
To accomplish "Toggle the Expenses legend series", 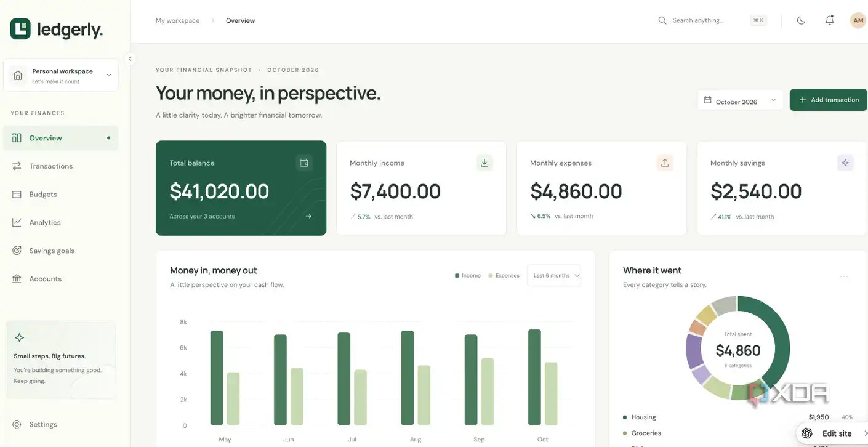I will tap(504, 276).
